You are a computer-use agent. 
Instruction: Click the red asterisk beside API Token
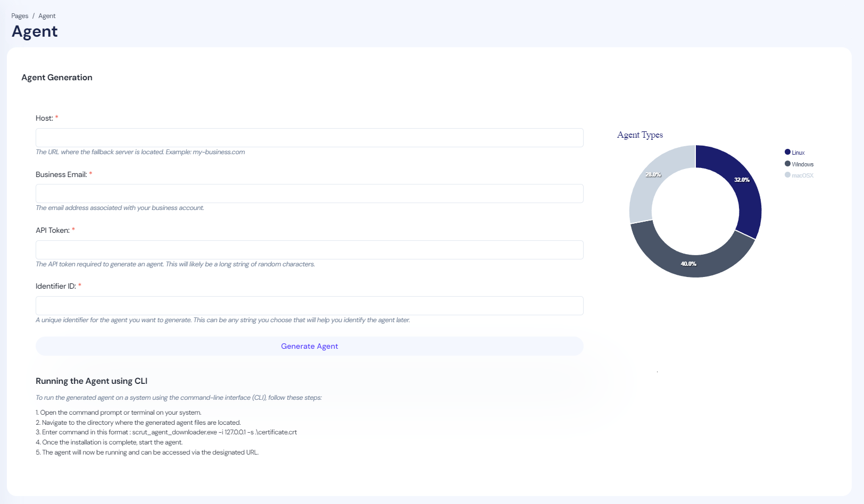pos(73,230)
